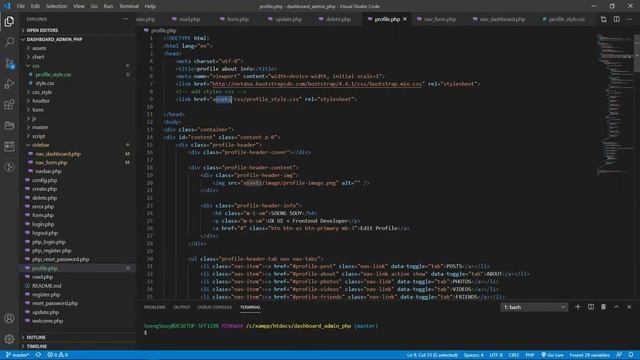The width and height of the screenshot is (640, 360).
Task: Expand the assets folder
Action: click(x=39, y=48)
